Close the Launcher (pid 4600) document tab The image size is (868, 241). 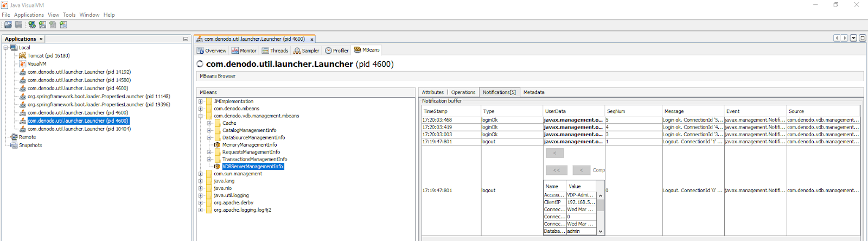click(311, 39)
